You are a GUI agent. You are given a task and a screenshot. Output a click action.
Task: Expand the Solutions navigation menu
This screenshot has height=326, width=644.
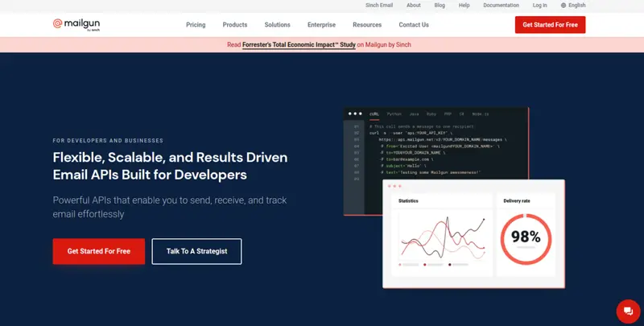tap(277, 25)
